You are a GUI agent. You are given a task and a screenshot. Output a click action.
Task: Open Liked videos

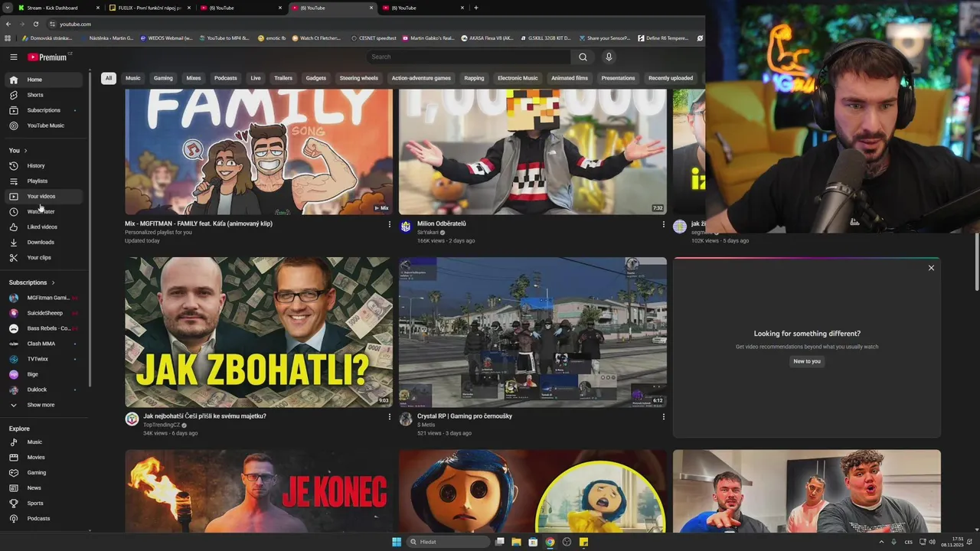(44, 227)
